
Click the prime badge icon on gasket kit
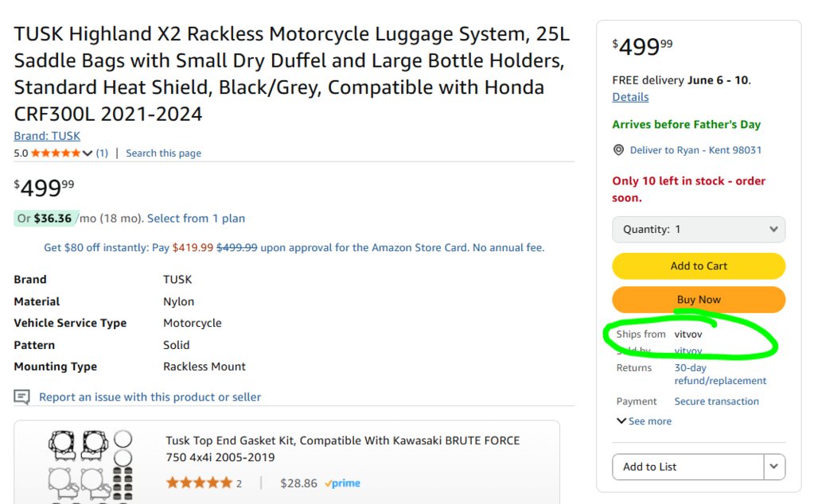[x=343, y=483]
